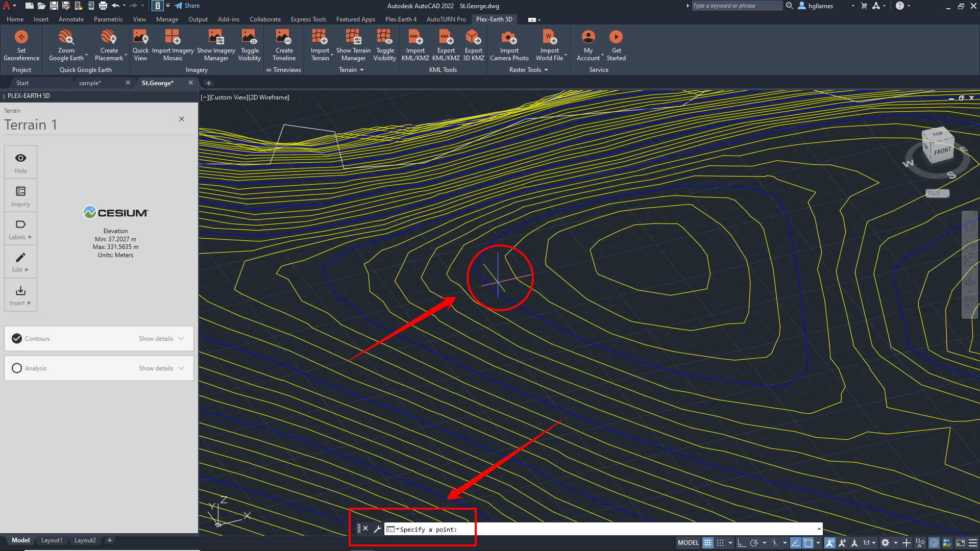
Task: Expand Analysis Show details chevron
Action: (181, 368)
